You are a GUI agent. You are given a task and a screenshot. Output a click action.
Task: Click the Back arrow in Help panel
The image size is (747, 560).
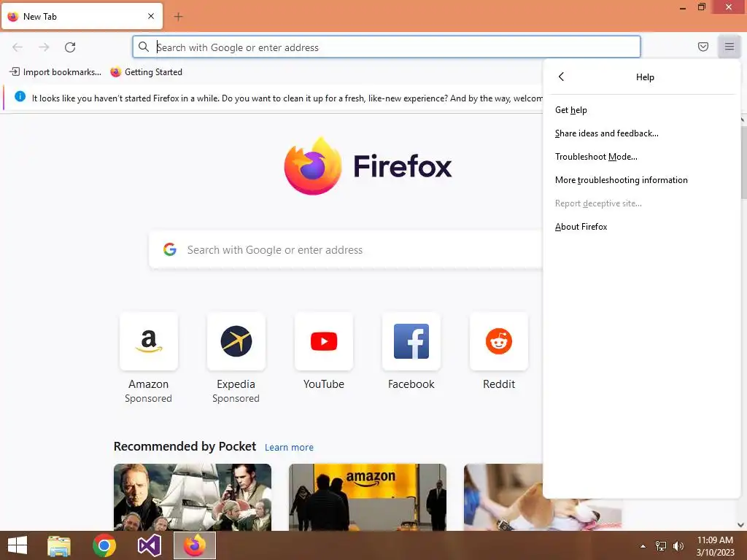click(x=561, y=77)
